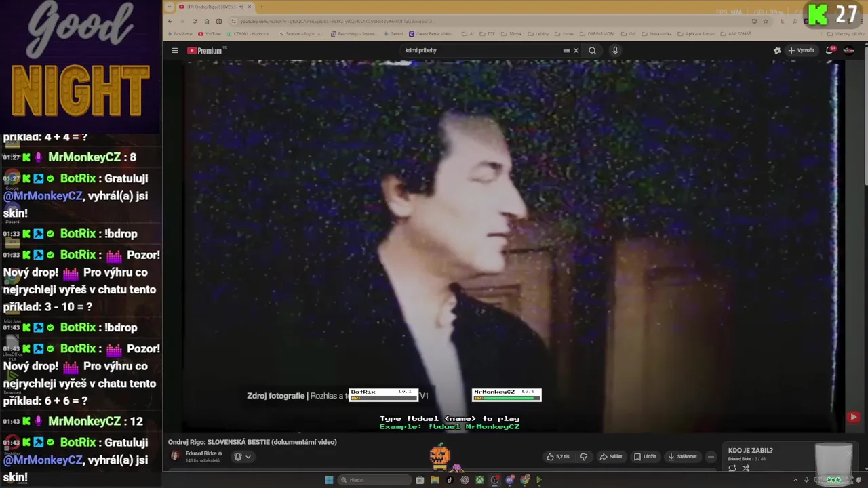
Task: Open the TikTok taskbar icon
Action: coord(450,480)
